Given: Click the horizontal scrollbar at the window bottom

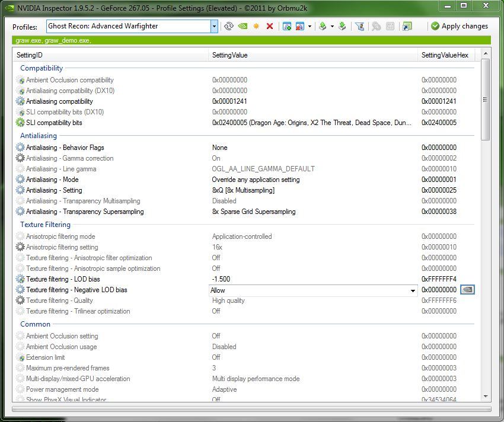Looking at the screenshot, I should click(x=251, y=409).
